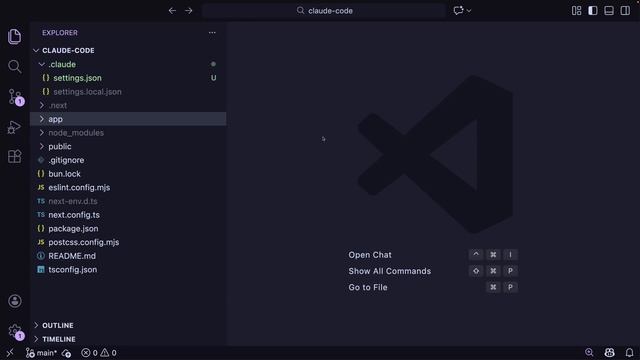
Task: Open eslint.config.mjs file
Action: [128, 187]
